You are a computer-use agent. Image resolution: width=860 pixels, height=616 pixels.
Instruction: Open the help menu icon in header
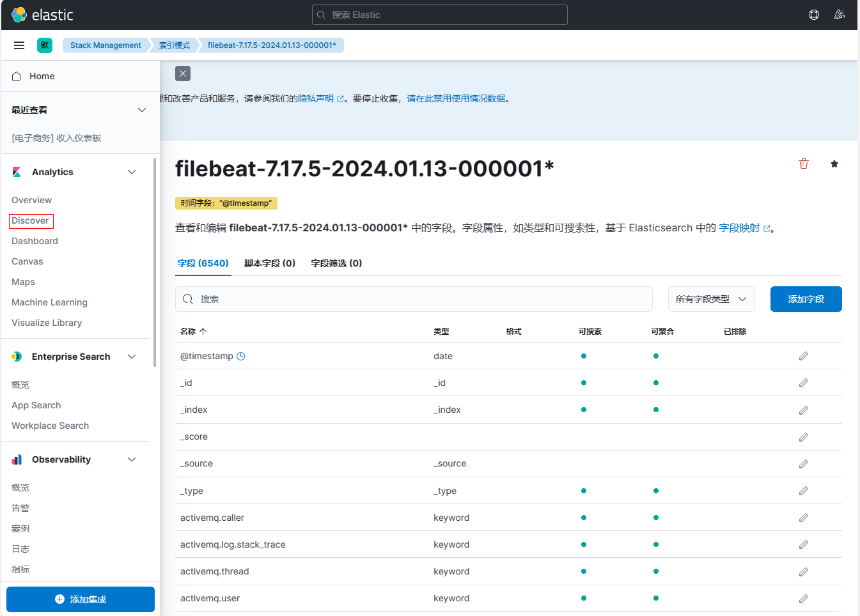point(814,15)
